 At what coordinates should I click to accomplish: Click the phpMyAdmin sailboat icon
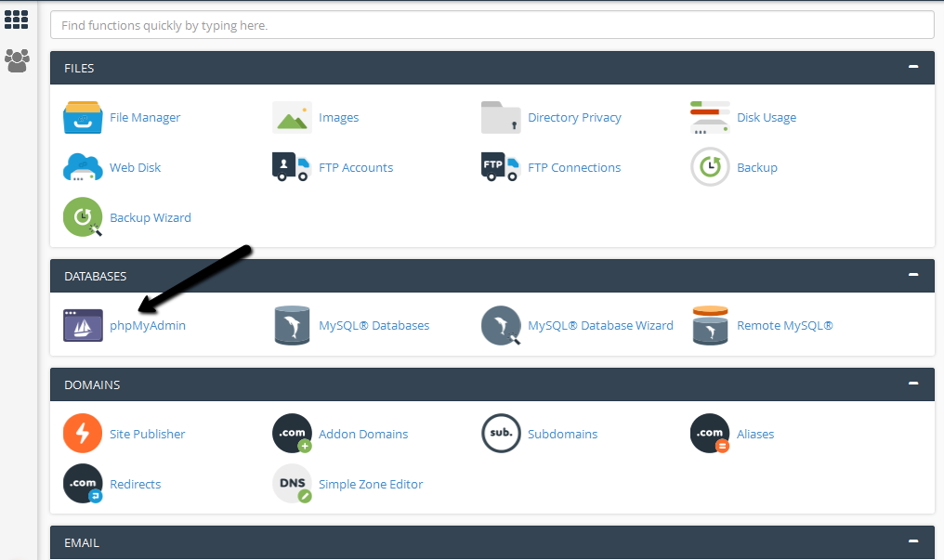point(83,326)
